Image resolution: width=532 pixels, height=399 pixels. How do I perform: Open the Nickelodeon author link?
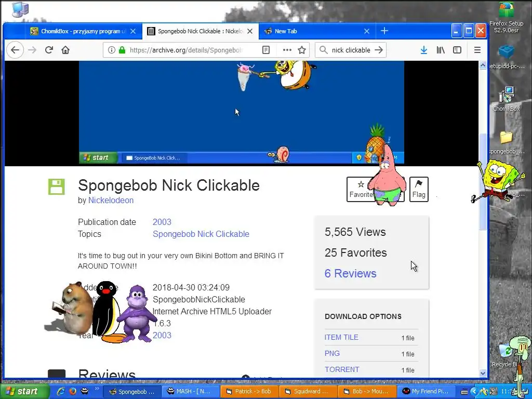coord(111,200)
